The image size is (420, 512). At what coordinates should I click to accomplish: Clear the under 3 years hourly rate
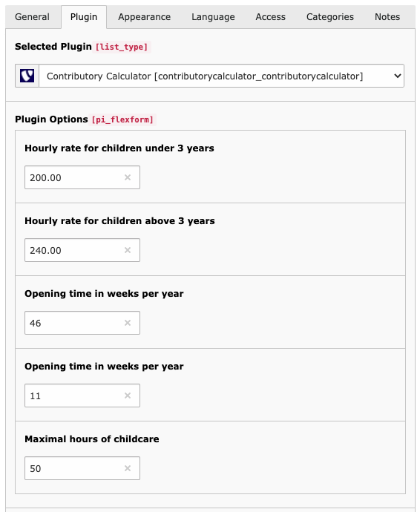tap(128, 177)
